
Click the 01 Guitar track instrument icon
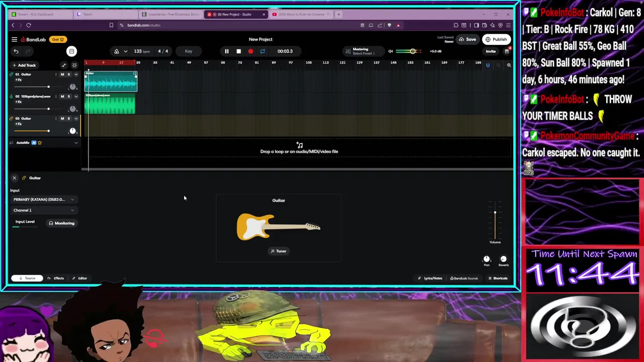[11, 74]
